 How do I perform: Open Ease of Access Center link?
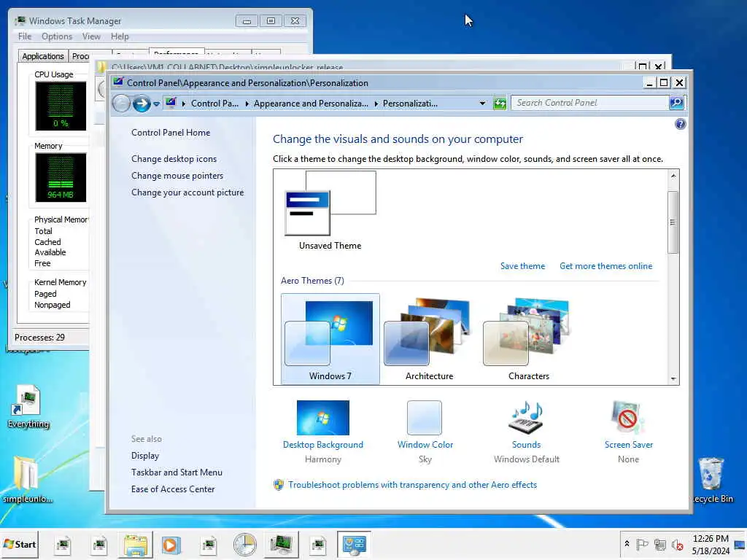click(173, 489)
